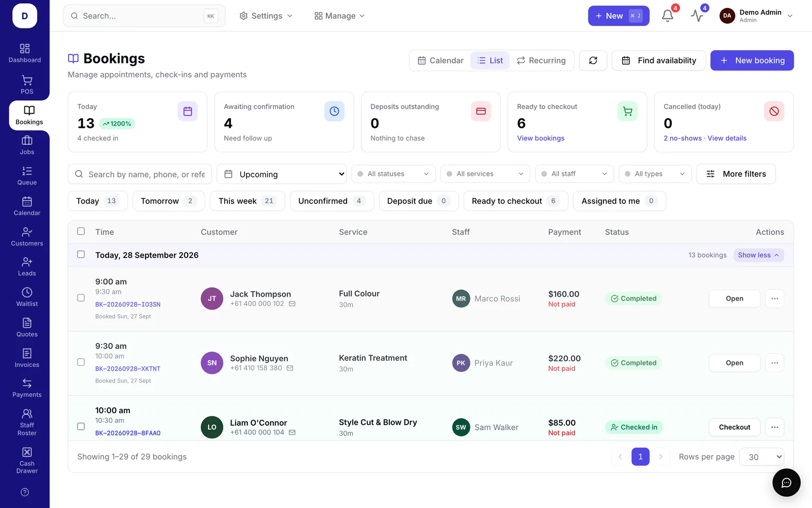Open the chat support bubble

pos(786,483)
